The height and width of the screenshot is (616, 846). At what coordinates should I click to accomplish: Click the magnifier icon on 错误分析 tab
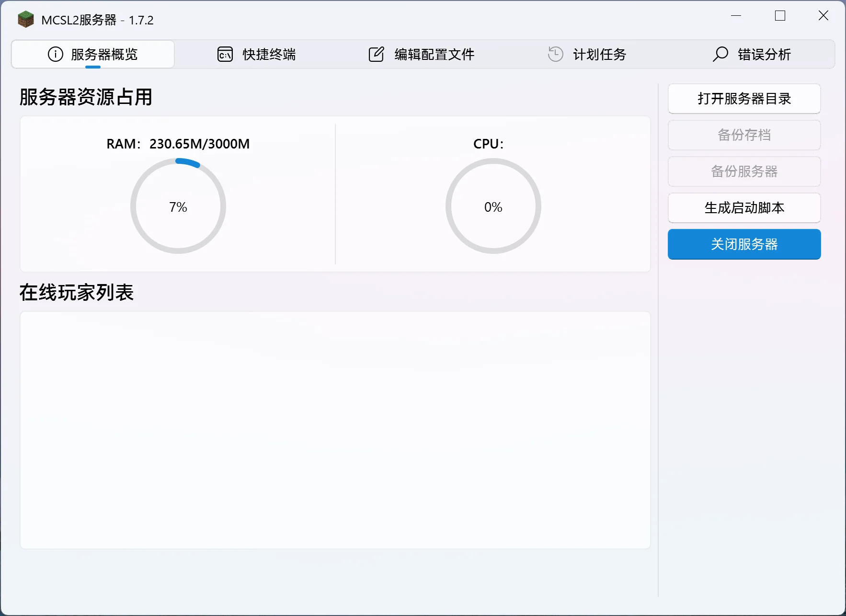pos(720,55)
